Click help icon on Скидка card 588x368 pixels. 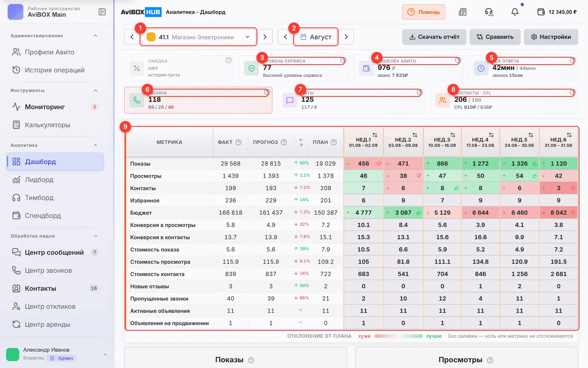pyautogui.click(x=229, y=60)
